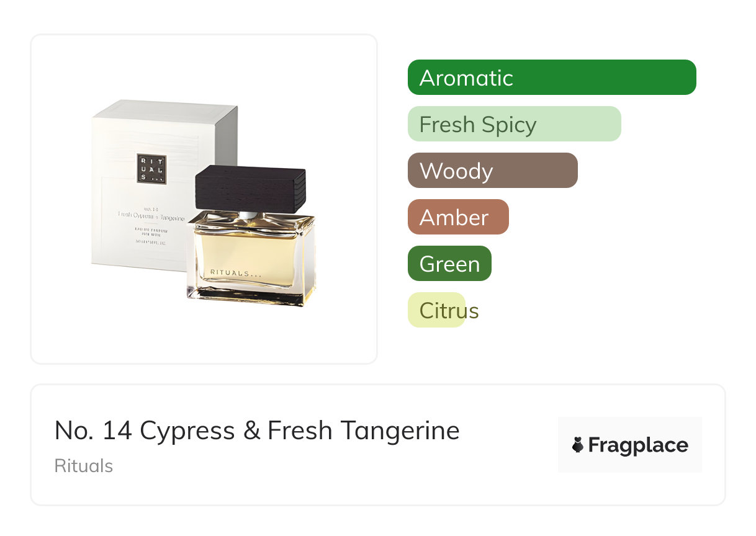Choose the Amber accord bar
The width and height of the screenshot is (756, 536).
tap(457, 217)
